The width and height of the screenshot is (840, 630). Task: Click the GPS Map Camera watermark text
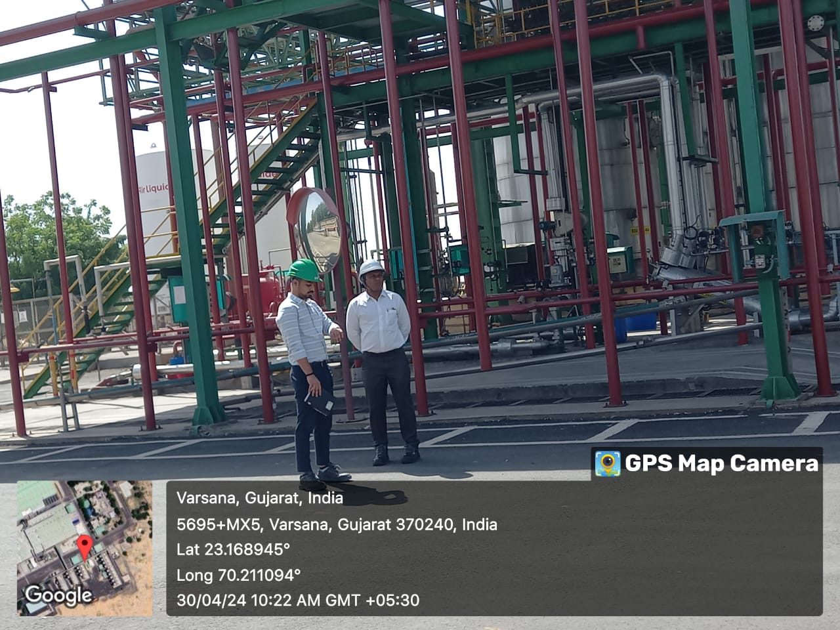tap(721, 464)
